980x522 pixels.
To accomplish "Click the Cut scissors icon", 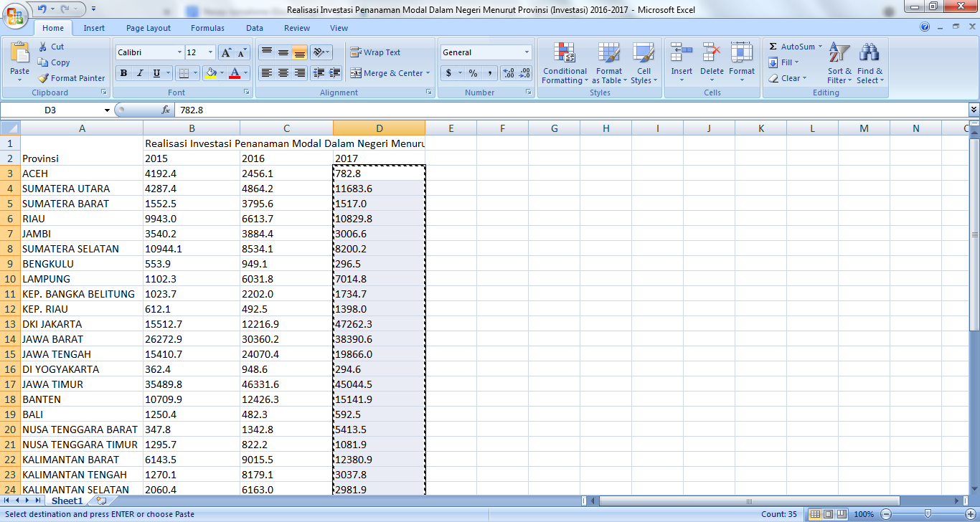I will 43,47.
